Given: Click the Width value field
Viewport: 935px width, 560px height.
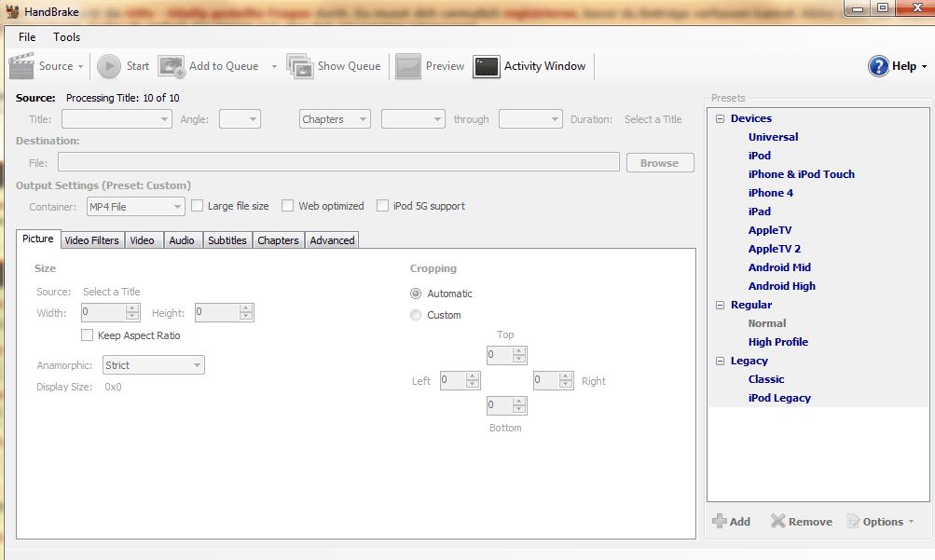Looking at the screenshot, I should [x=103, y=312].
